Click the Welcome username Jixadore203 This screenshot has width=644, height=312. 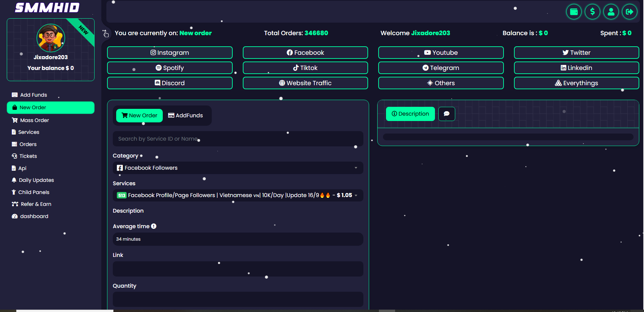pos(431,33)
